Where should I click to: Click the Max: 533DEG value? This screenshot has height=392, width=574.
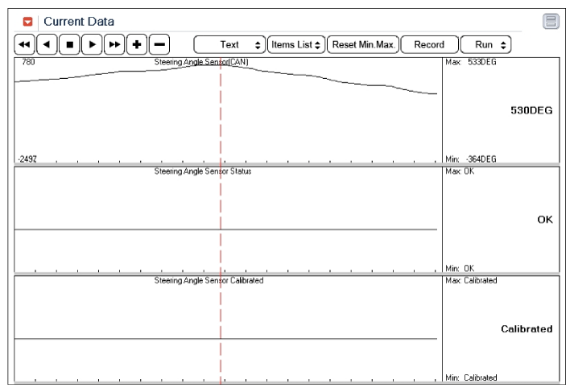click(471, 62)
